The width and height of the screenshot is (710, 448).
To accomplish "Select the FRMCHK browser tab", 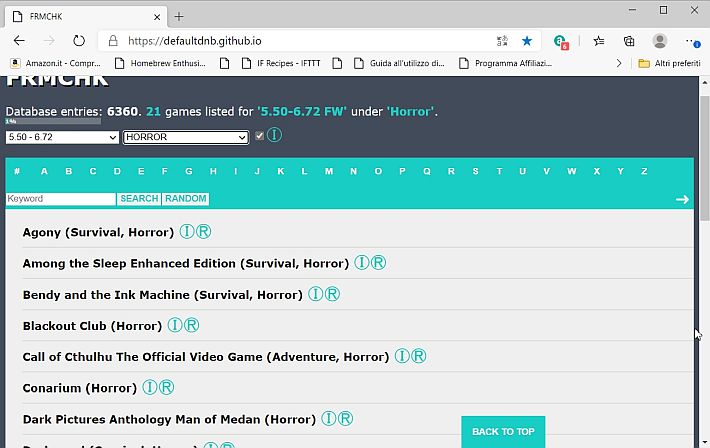I will [x=86, y=17].
